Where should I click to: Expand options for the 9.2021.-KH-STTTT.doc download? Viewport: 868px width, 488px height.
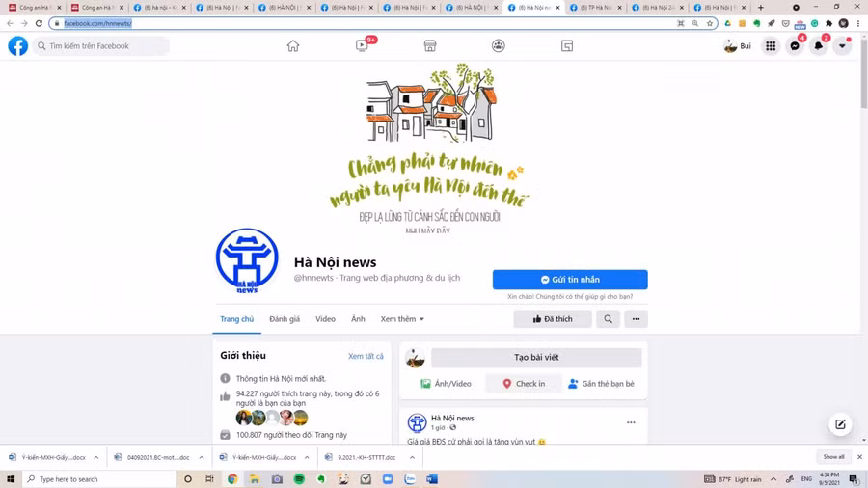coord(412,457)
